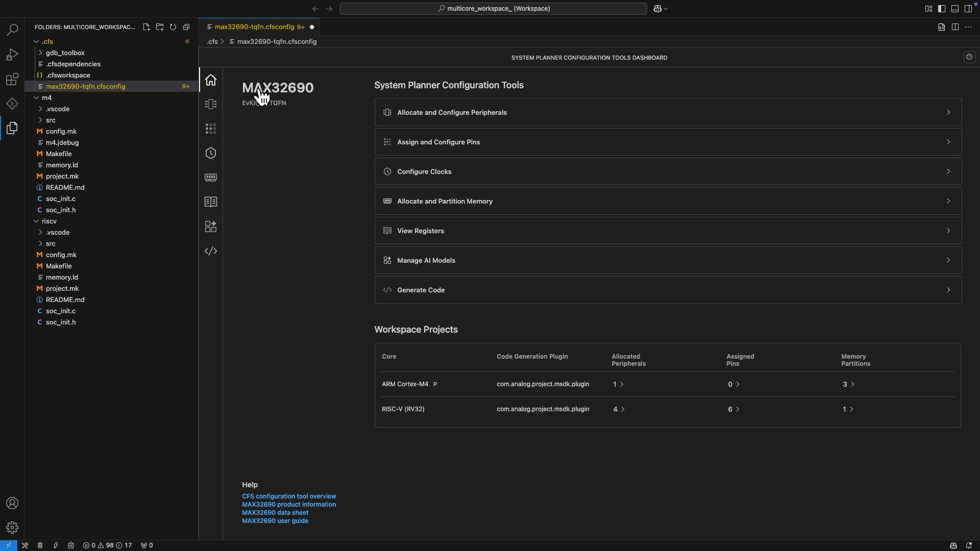980x551 pixels.
Task: Select the max32690-tqfn.cfsconfig editor tab
Action: pos(254,27)
